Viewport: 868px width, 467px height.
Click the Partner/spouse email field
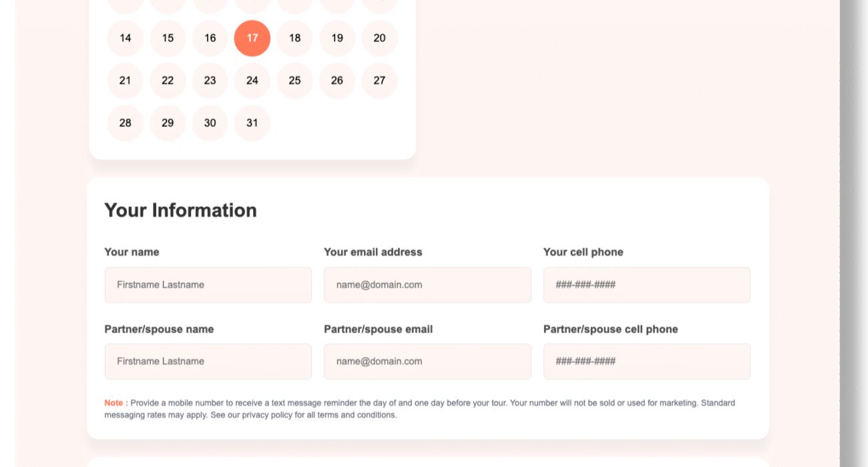point(427,362)
